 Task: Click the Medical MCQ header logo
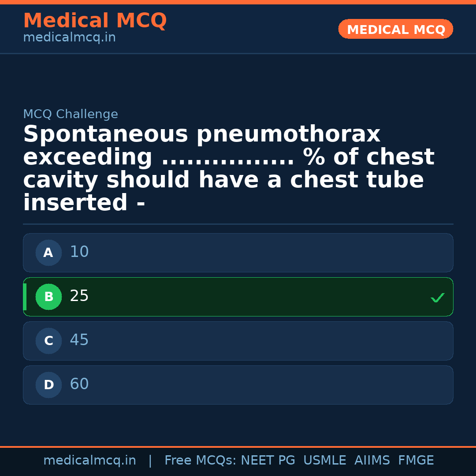click(x=95, y=20)
